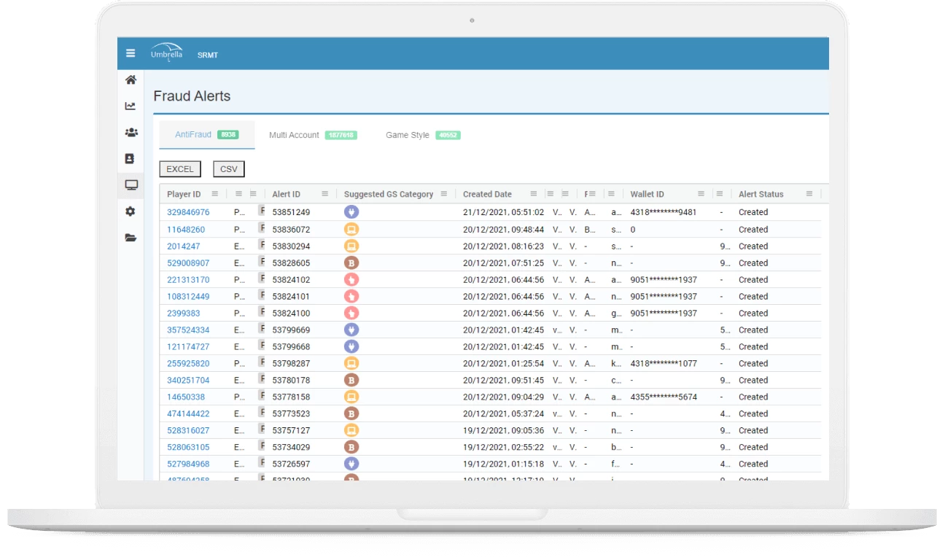The image size is (937, 560).
Task: Select the monitor icon in the sidebar
Action: 130,185
